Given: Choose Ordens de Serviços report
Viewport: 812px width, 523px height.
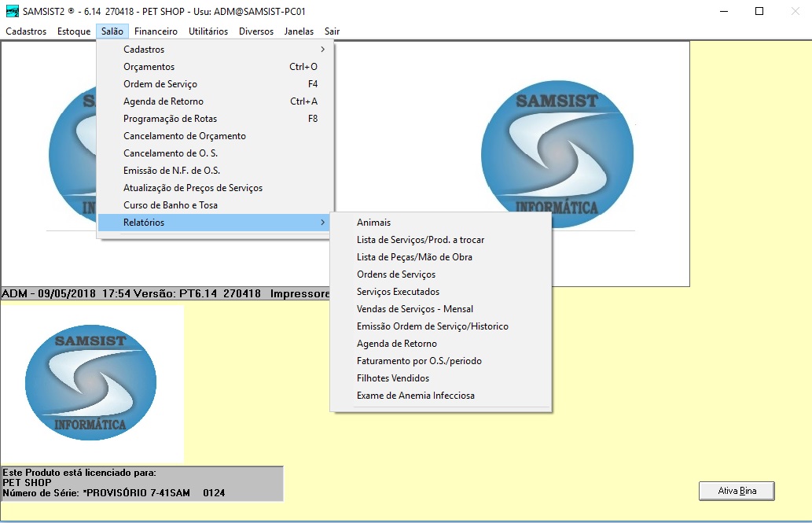Looking at the screenshot, I should click(x=441, y=274).
